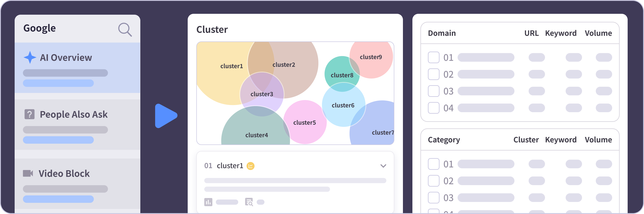Select the cluster9 pink bubble

point(371,60)
